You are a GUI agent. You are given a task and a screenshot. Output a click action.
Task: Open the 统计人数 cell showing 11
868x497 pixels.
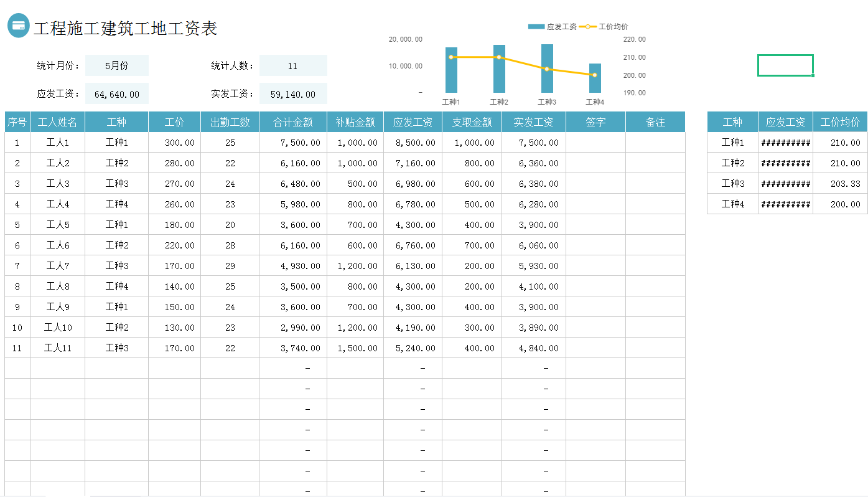(293, 65)
